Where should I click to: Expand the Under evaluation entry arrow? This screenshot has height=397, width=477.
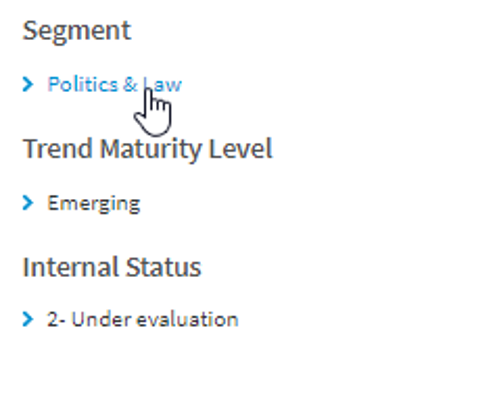(28, 319)
